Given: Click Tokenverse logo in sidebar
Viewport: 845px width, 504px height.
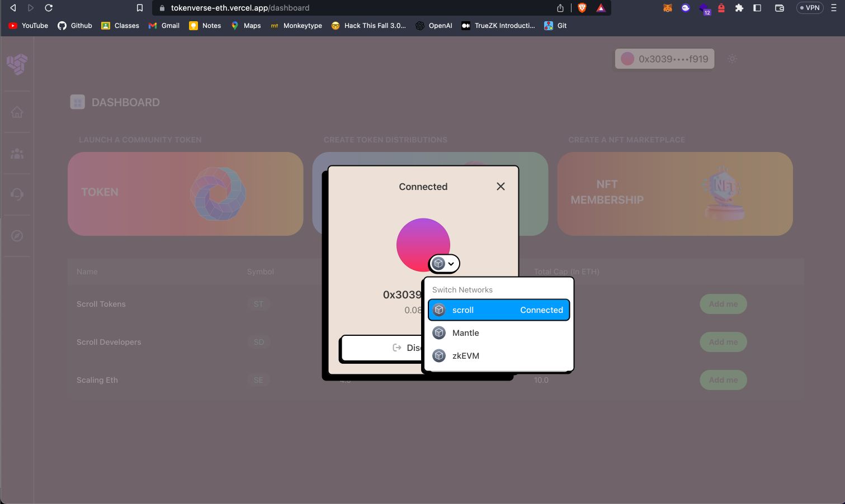Looking at the screenshot, I should tap(17, 64).
